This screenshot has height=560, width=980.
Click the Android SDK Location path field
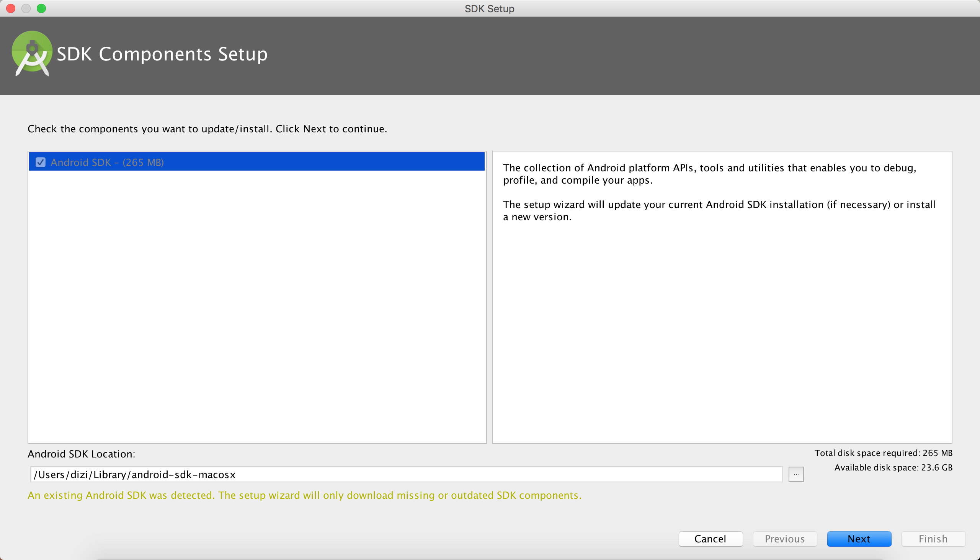pyautogui.click(x=406, y=474)
